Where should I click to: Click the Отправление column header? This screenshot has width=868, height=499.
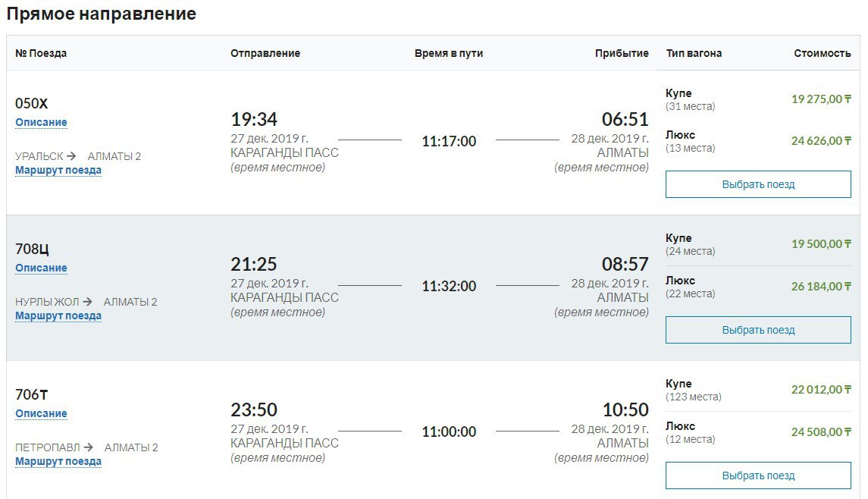(x=265, y=53)
